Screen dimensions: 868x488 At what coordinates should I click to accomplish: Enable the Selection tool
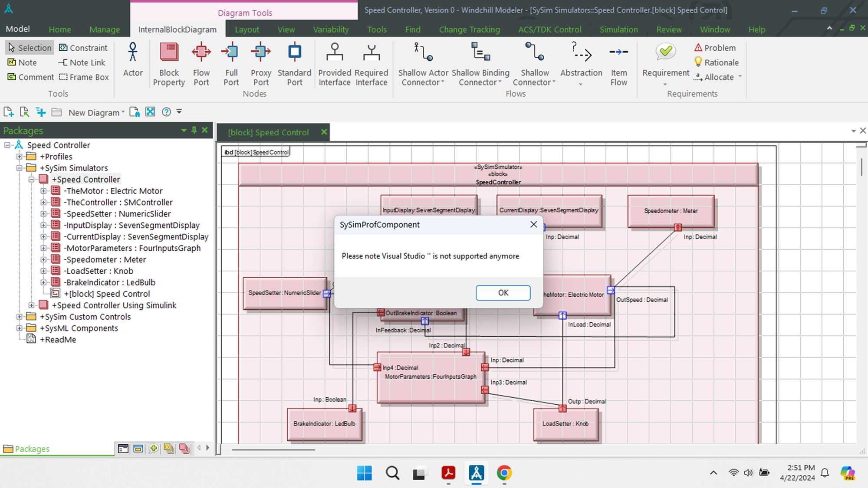pyautogui.click(x=29, y=48)
